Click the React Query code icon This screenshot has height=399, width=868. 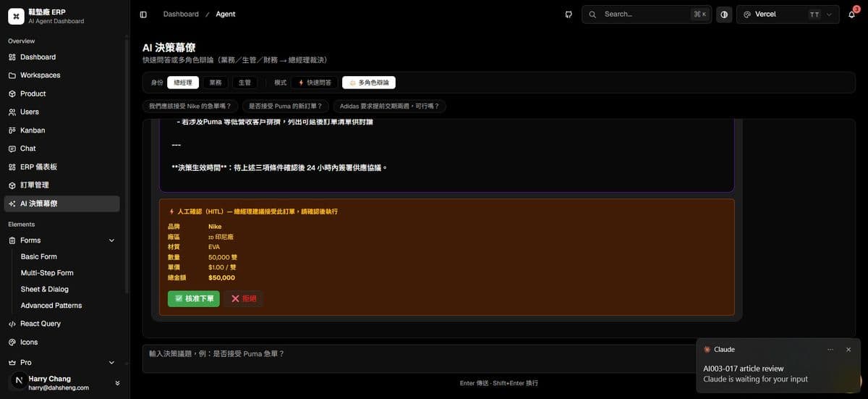[12, 324]
